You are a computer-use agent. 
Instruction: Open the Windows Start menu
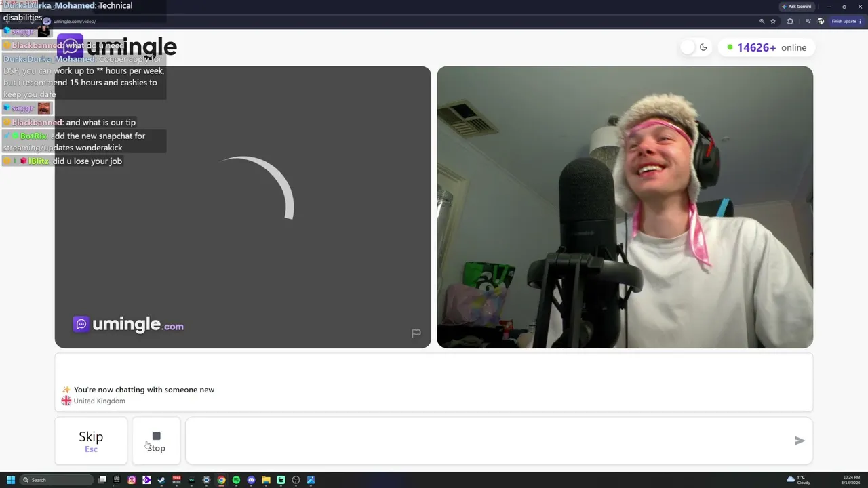pos(11,480)
